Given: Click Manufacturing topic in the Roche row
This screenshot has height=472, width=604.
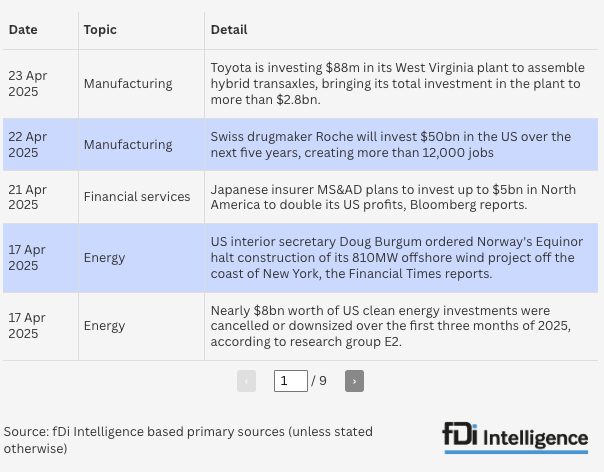Looking at the screenshot, I should (x=128, y=145).
